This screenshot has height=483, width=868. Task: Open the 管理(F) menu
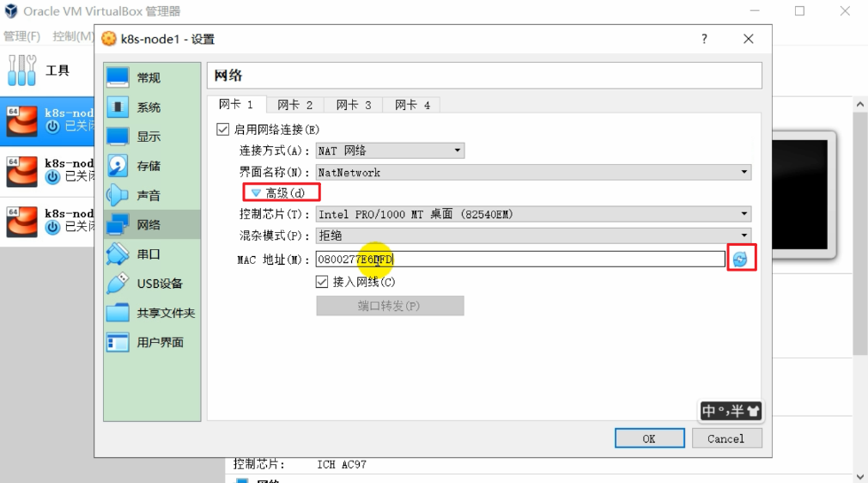point(22,36)
